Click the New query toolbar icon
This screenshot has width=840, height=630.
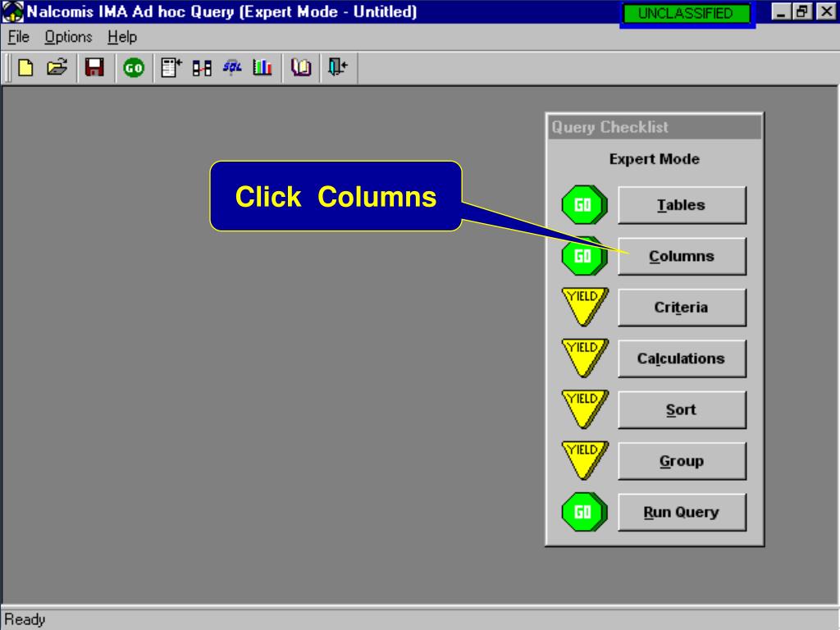point(25,68)
